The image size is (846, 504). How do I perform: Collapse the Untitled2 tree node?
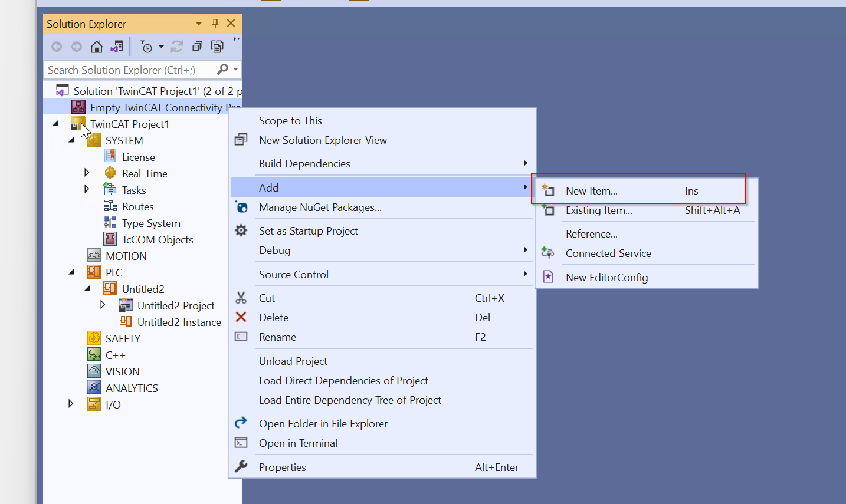(87, 289)
